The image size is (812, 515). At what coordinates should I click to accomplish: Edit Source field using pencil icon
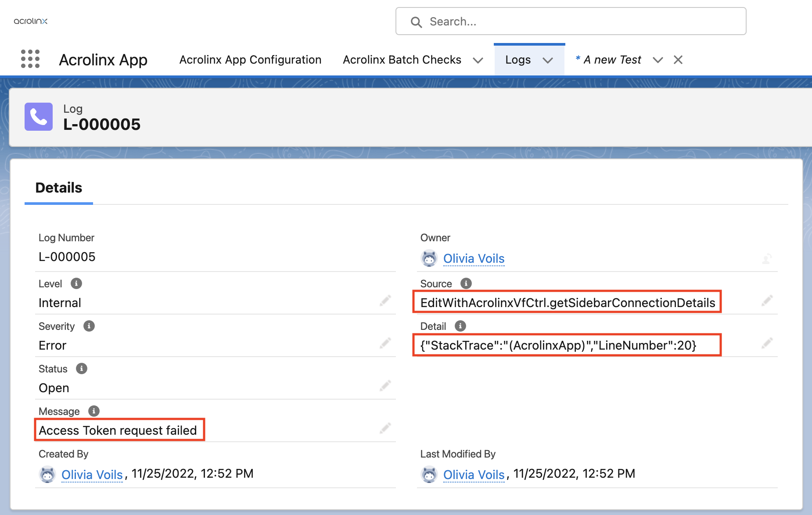[767, 300]
